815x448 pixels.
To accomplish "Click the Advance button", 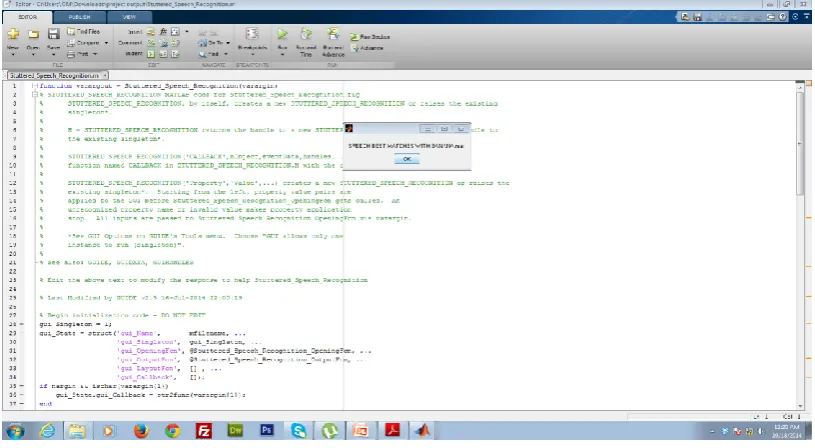I will [367, 48].
